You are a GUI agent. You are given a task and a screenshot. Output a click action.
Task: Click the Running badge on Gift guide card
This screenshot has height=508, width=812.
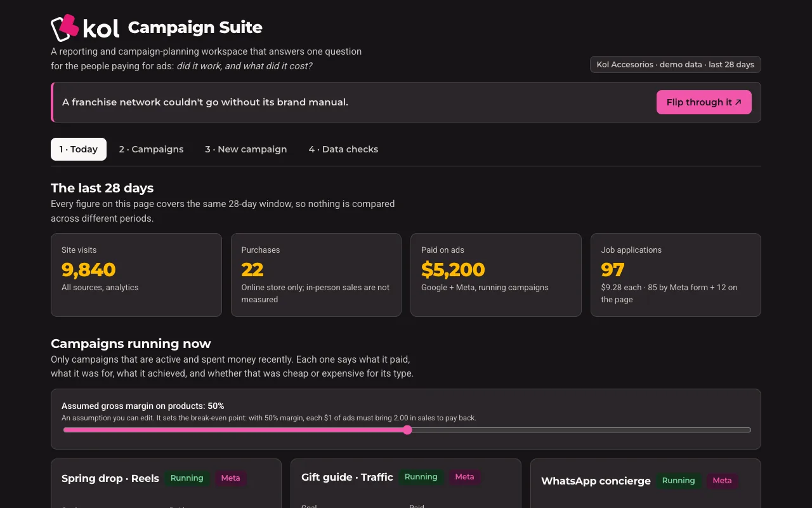[421, 477]
